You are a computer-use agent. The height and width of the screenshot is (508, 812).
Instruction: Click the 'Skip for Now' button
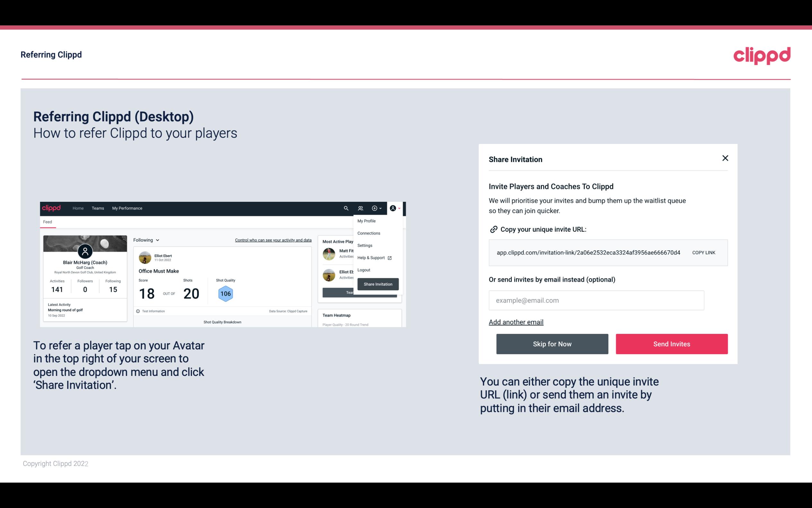pyautogui.click(x=552, y=343)
